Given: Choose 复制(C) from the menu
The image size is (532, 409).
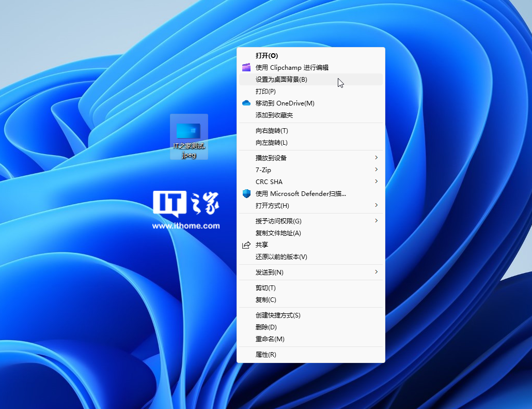Looking at the screenshot, I should click(x=311, y=300).
